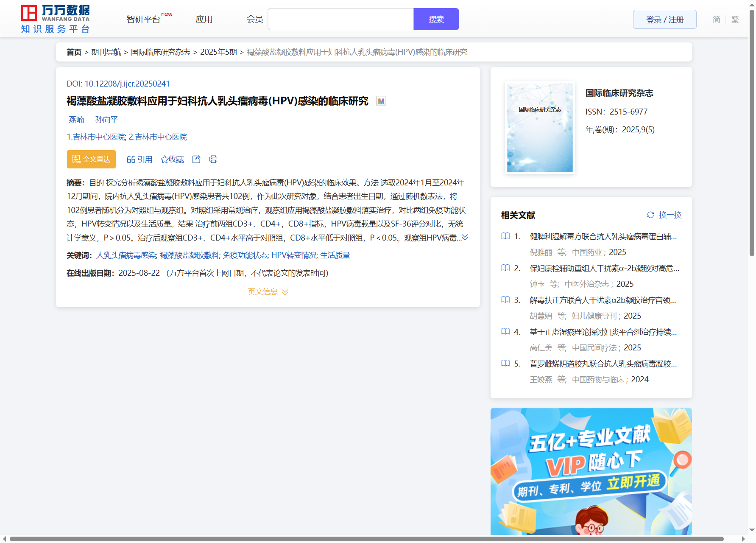Click the Wanfang Data logo
Screen dimensions: 756x543
55,19
